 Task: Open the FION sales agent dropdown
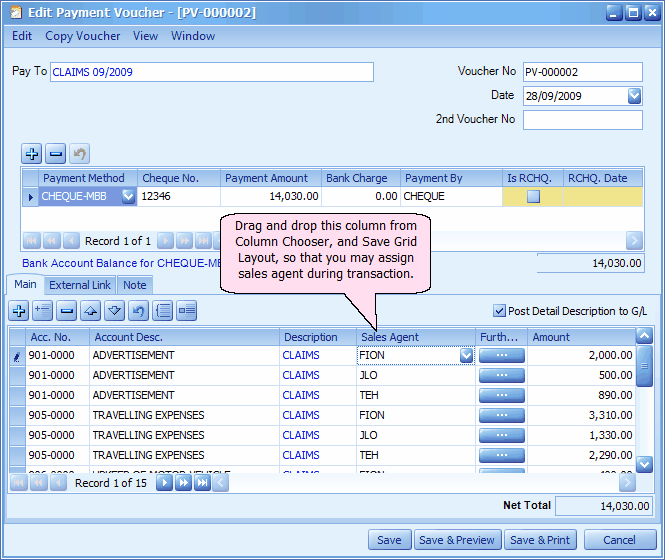[466, 355]
